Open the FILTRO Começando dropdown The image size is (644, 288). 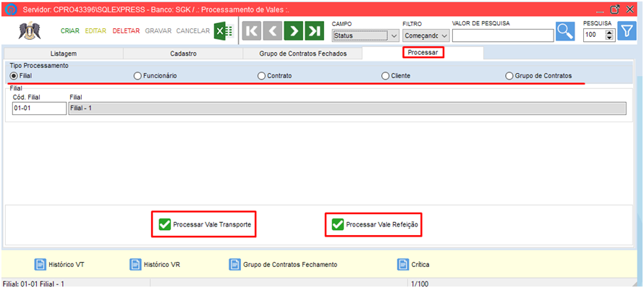(x=444, y=35)
